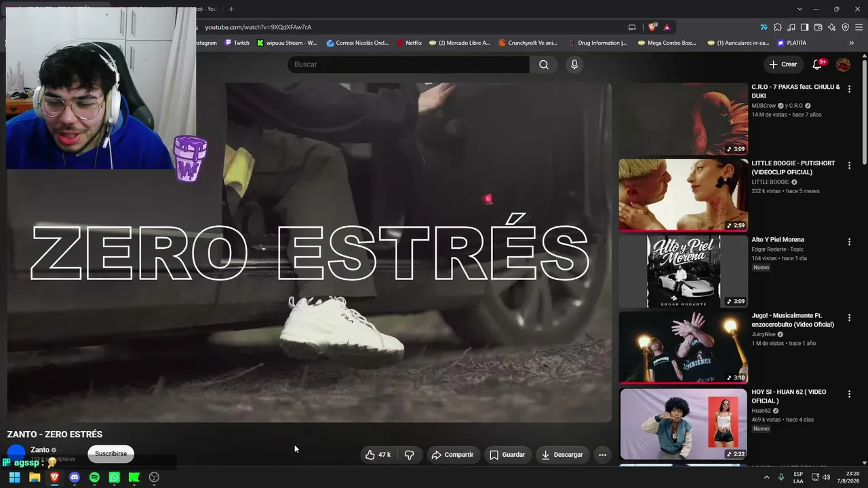868x488 pixels.
Task: Start voice search with the microphone icon
Action: [574, 64]
